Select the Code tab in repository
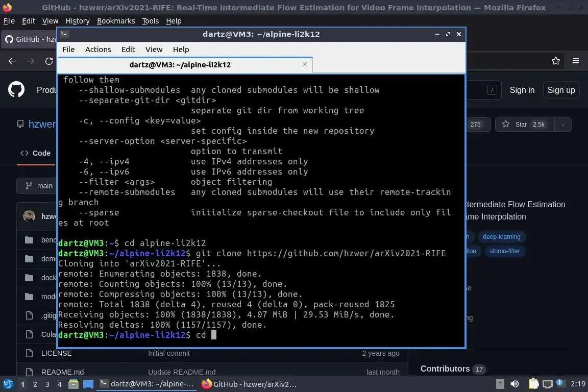Viewport: 588px width, 392px height. click(x=36, y=153)
